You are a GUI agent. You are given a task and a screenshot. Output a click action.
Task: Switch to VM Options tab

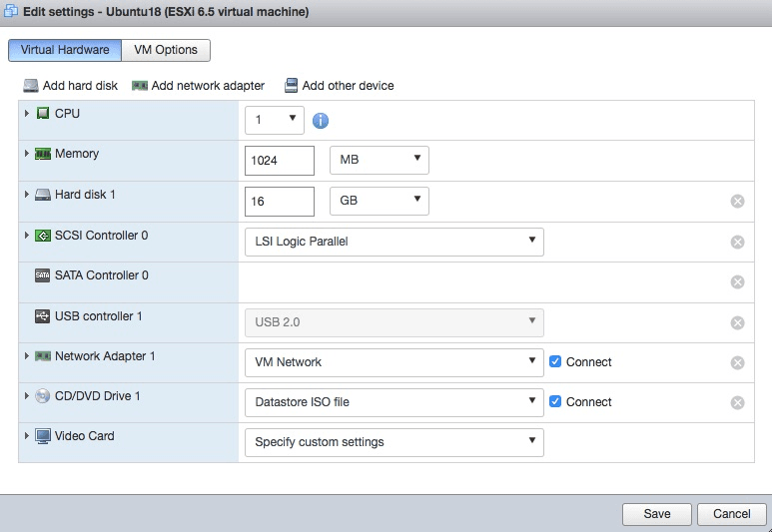click(166, 50)
